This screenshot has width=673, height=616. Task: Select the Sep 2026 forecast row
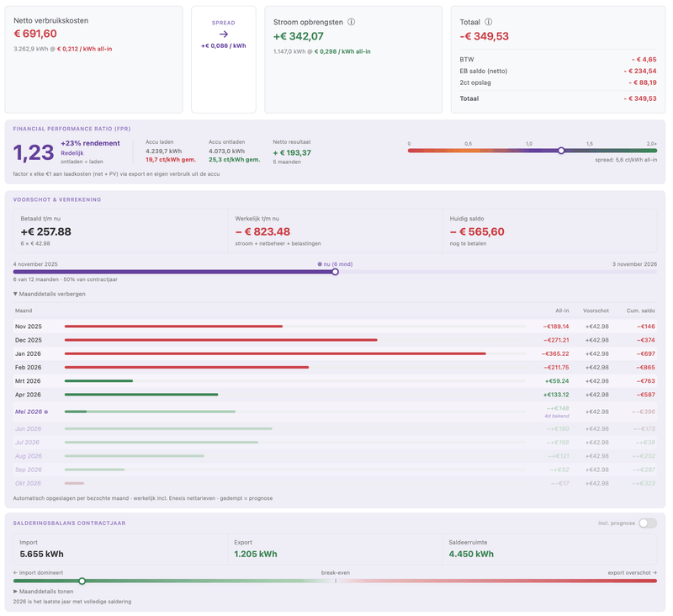click(x=335, y=470)
